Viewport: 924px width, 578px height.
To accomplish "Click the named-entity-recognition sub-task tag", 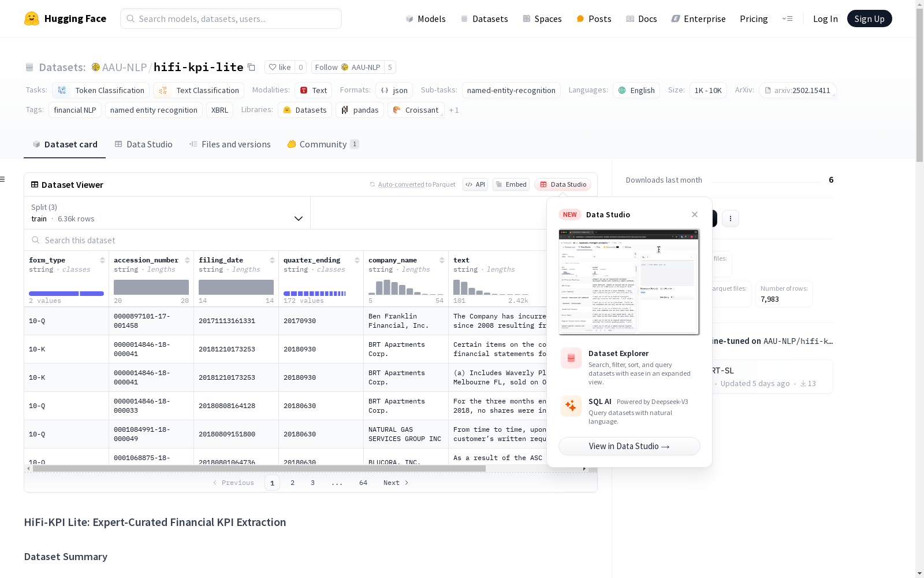I will tap(511, 90).
